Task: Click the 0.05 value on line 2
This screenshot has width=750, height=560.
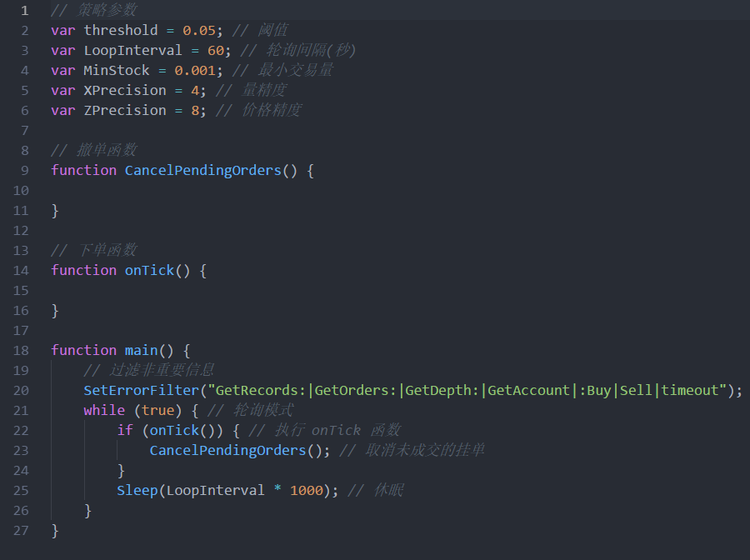Action: (198, 31)
